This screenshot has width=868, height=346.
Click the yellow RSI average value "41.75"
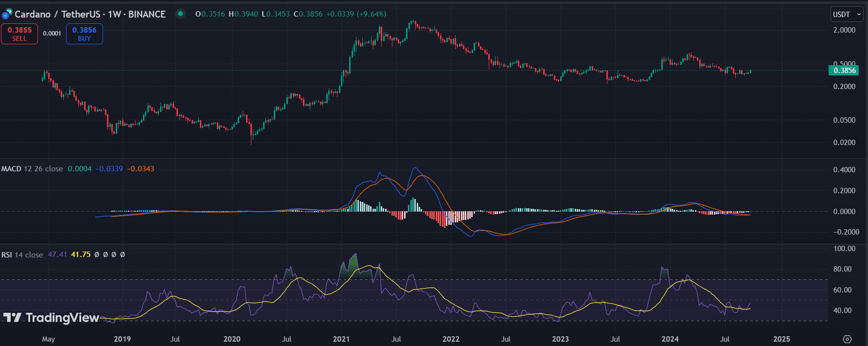pyautogui.click(x=81, y=255)
